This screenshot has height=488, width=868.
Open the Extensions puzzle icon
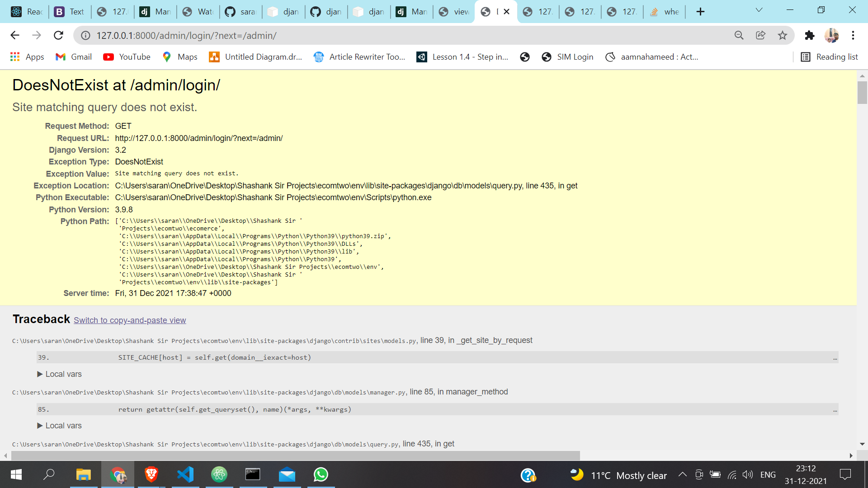(x=809, y=35)
